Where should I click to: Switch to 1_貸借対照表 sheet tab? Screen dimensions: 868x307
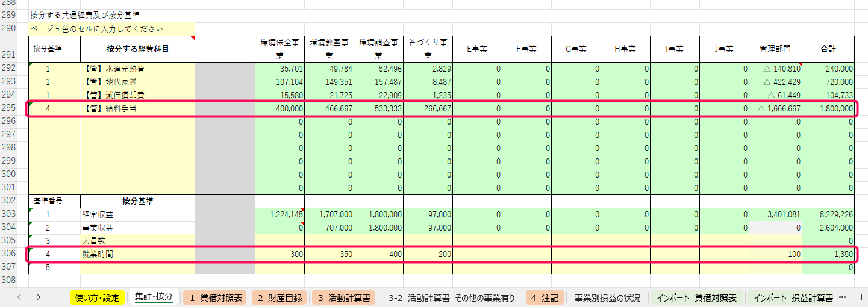coord(216,297)
